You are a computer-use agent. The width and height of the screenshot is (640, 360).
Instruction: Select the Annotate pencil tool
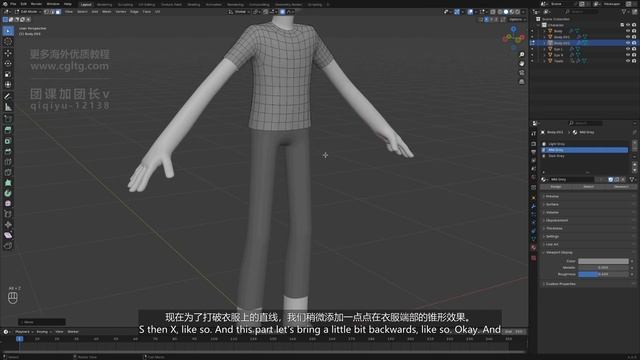[8, 97]
